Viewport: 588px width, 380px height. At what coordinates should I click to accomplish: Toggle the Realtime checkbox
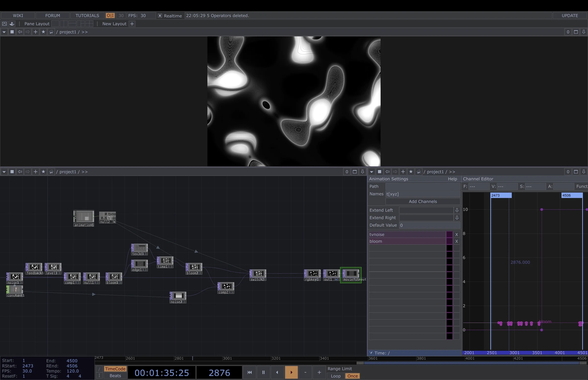click(x=160, y=15)
